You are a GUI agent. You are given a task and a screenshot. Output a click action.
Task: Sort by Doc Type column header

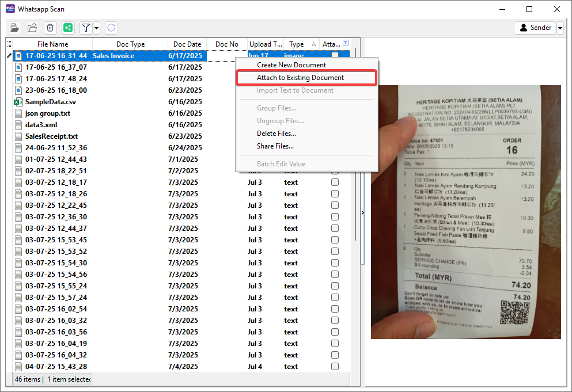pos(130,44)
